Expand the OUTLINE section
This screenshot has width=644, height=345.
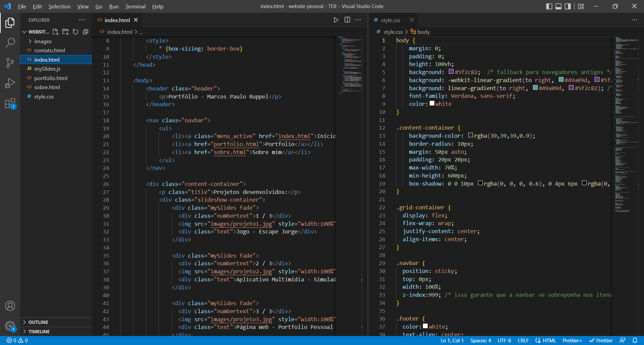pyautogui.click(x=38, y=322)
